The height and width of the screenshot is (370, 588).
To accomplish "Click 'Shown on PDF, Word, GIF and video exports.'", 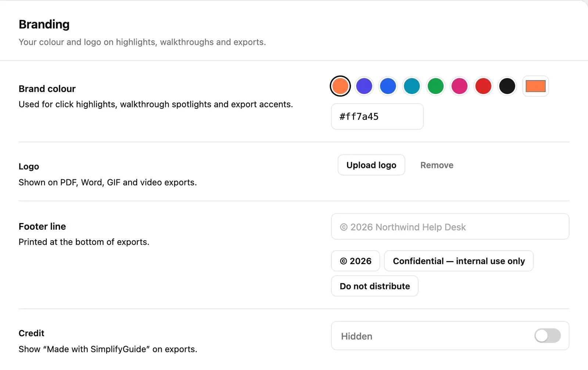I will pyautogui.click(x=108, y=182).
